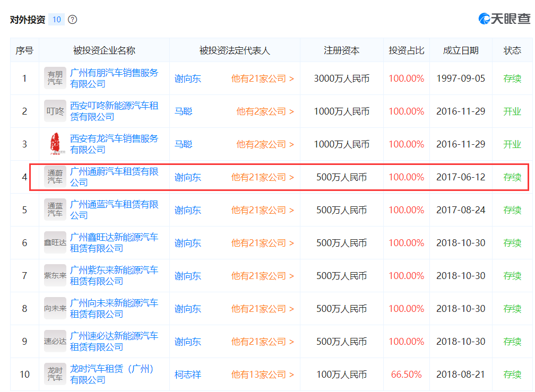The width and height of the screenshot is (535, 392).
Task: Click the red seal logo of 西安有龙汽车
Action: (55, 144)
